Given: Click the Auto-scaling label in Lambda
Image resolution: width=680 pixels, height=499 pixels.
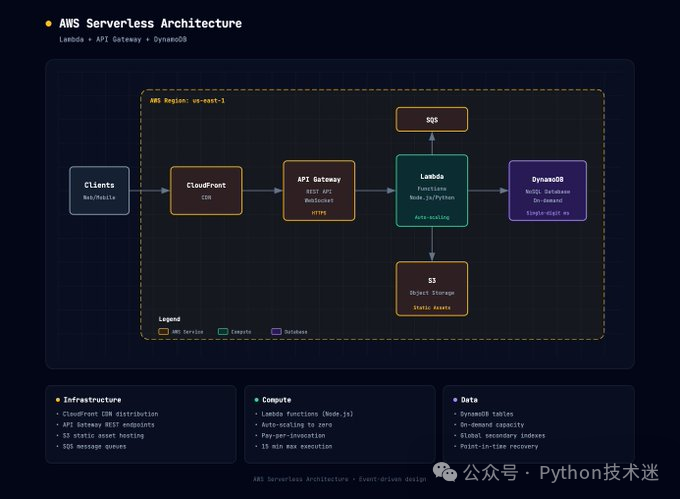Looking at the screenshot, I should pyautogui.click(x=432, y=217).
